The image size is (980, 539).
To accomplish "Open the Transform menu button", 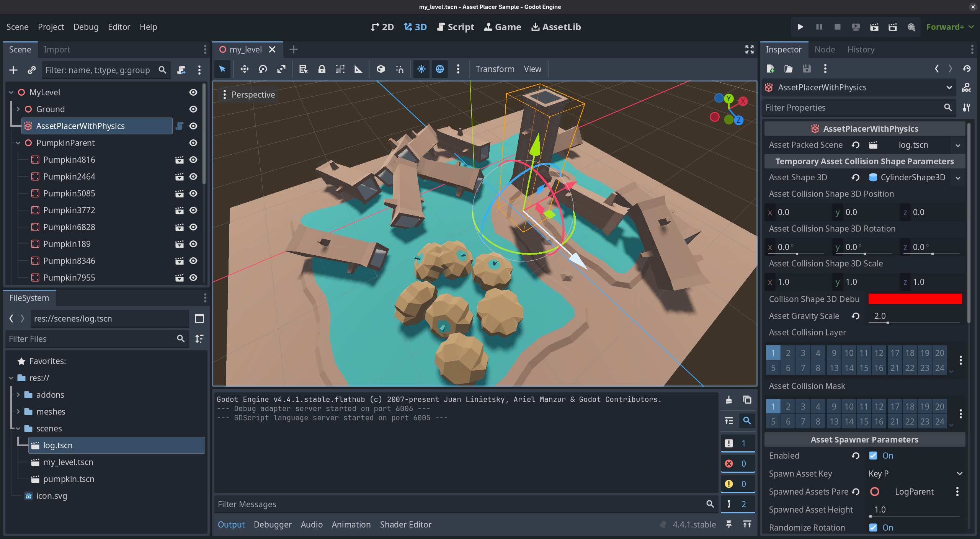I will pyautogui.click(x=495, y=69).
